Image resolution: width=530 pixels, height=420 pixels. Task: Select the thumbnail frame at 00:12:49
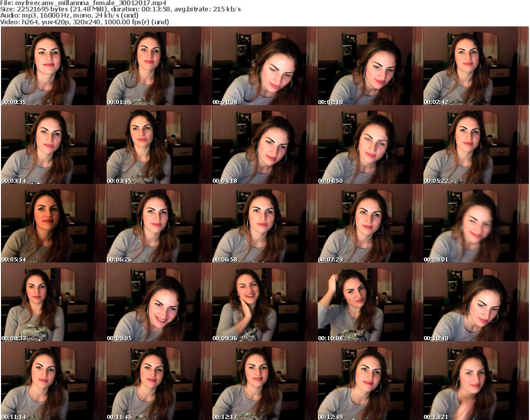tap(370, 381)
